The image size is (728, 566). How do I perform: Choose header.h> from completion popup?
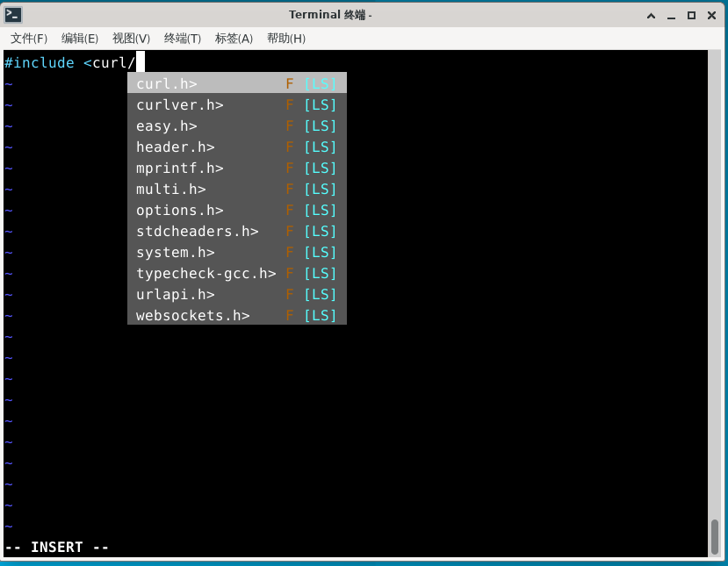[237, 147]
